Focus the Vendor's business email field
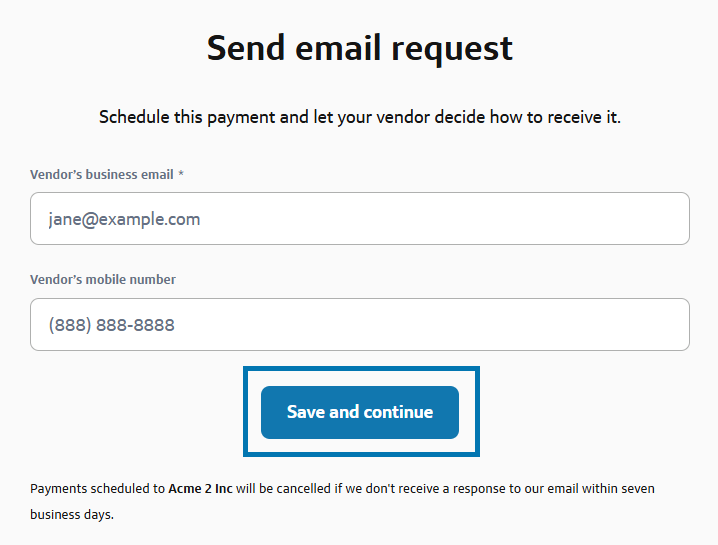Image resolution: width=718 pixels, height=545 pixels. click(x=360, y=219)
